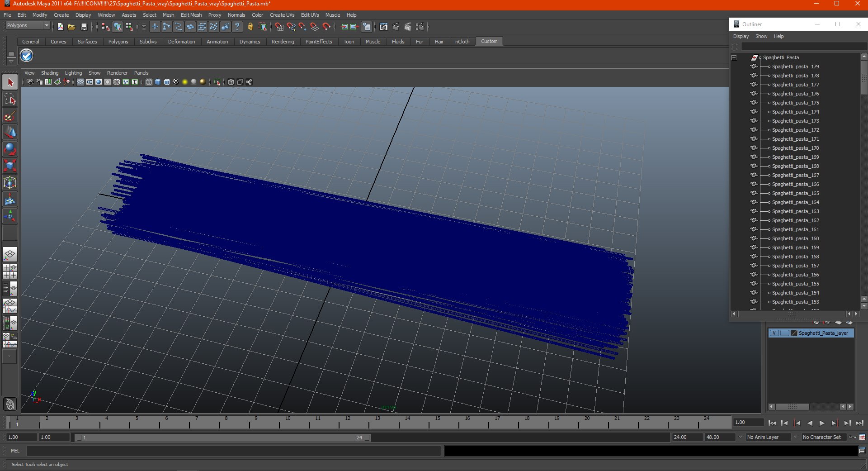Switch to the Rendering shelf tab

283,42
